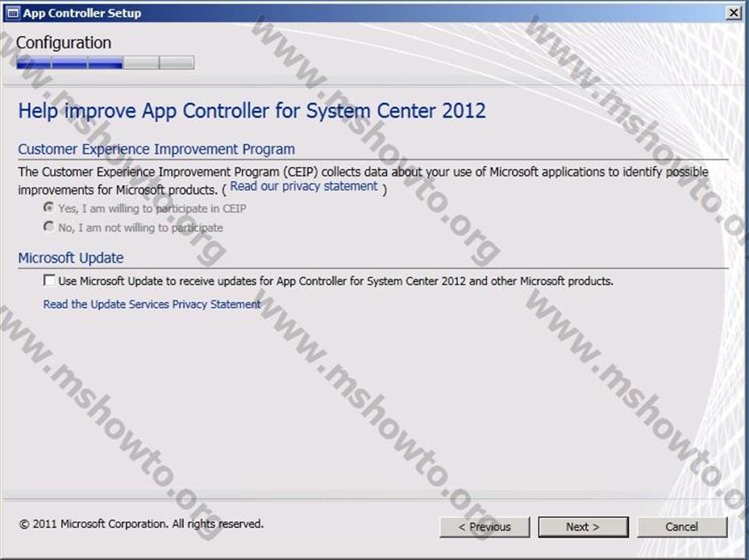Screen dimensions: 749x560
Task: Click the 2011 Microsoft Corporation copyright text
Action: (x=141, y=524)
